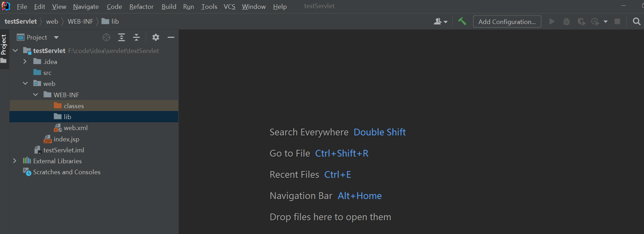Click the Stop square icon
The height and width of the screenshot is (234, 644).
pos(617,22)
